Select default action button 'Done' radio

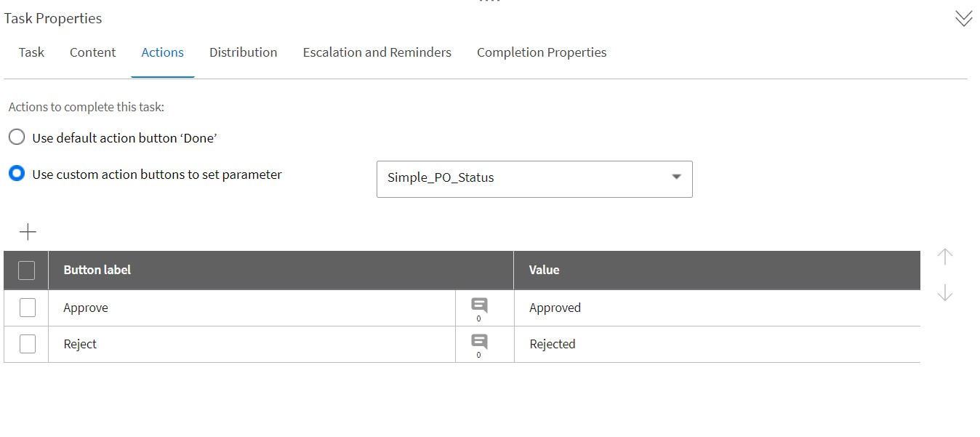pyautogui.click(x=17, y=137)
